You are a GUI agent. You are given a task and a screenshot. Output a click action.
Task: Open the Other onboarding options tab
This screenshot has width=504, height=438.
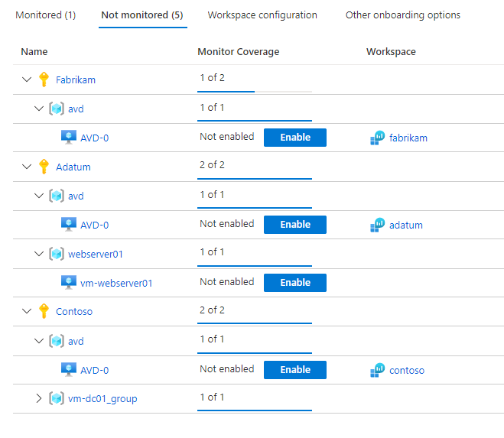click(x=403, y=15)
